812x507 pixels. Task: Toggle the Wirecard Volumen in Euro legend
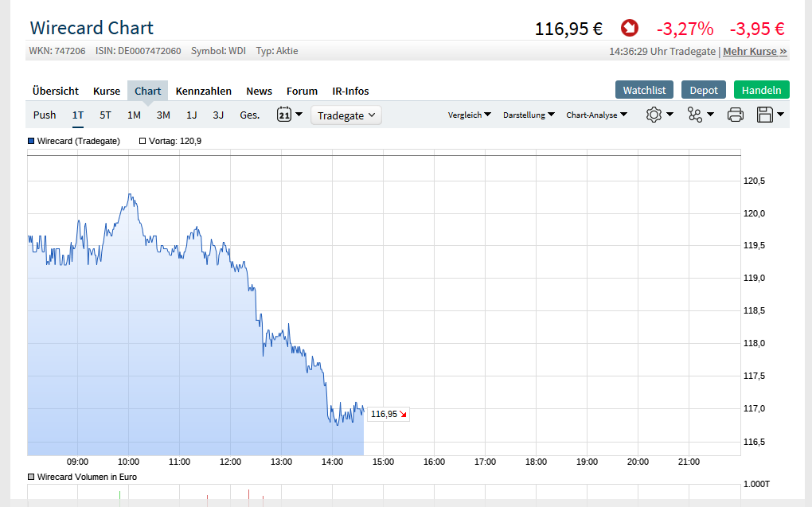point(31,477)
